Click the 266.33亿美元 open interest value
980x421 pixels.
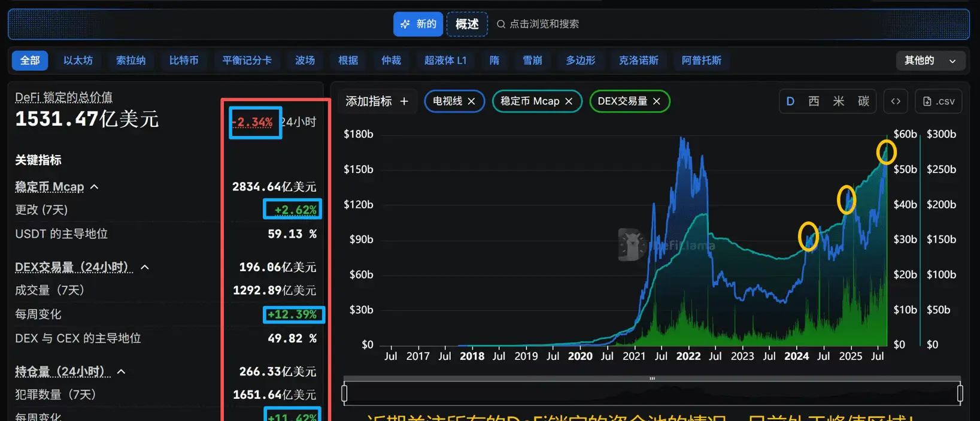pyautogui.click(x=278, y=372)
